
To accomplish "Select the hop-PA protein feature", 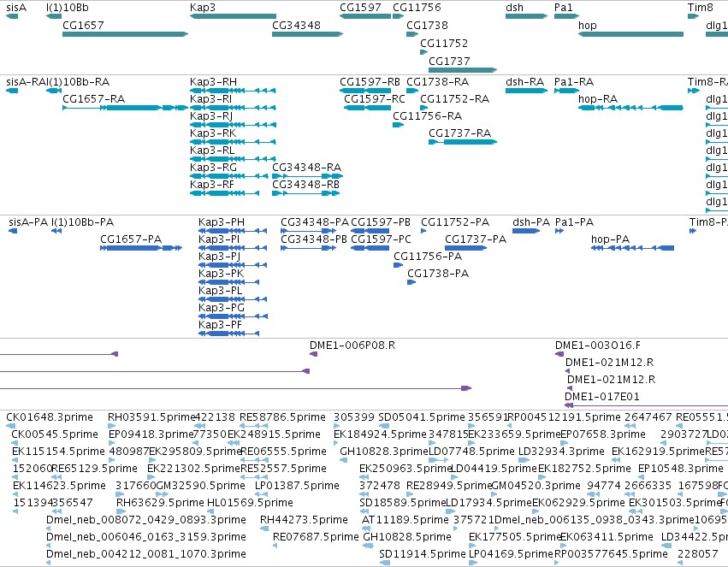I will pos(632,248).
